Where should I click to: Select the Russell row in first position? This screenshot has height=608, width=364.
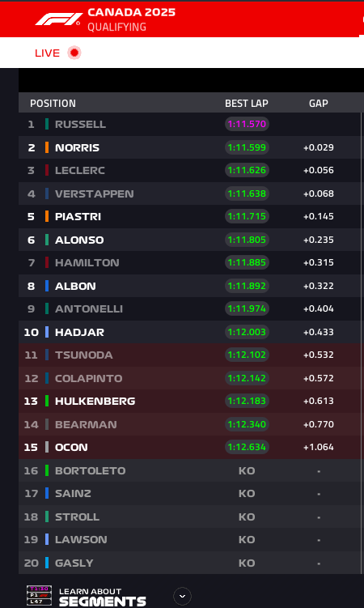pyautogui.click(x=190, y=124)
